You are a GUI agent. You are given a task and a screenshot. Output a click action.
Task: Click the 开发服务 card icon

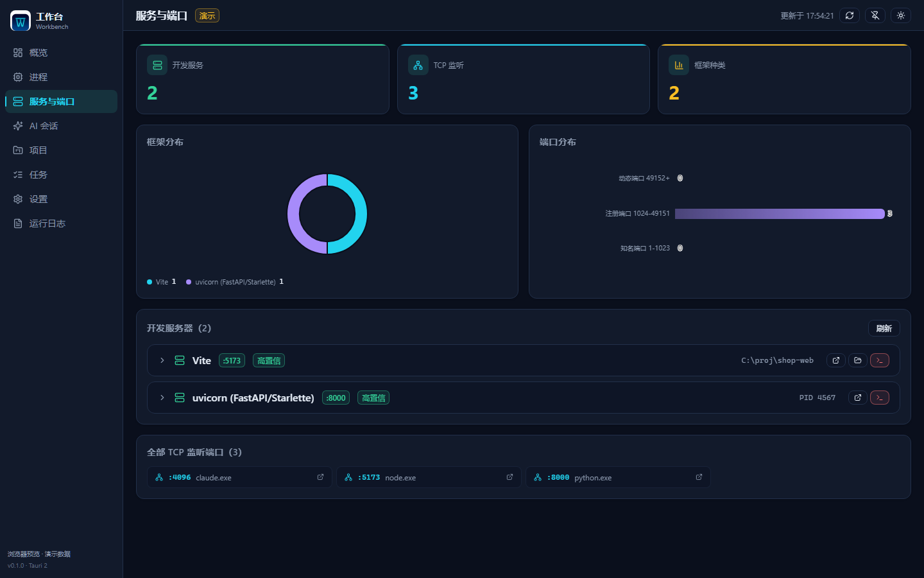(157, 65)
